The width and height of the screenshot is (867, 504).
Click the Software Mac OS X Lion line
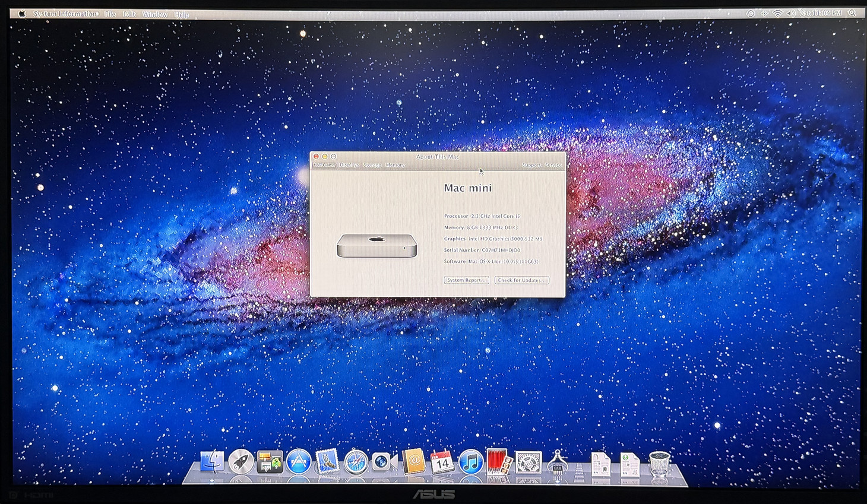(491, 261)
